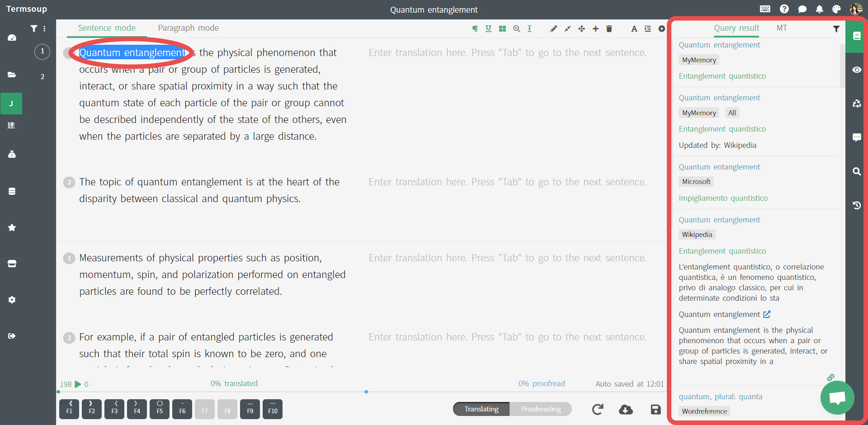Open the theme palette icon
The height and width of the screenshot is (425, 868).
pos(836,9)
